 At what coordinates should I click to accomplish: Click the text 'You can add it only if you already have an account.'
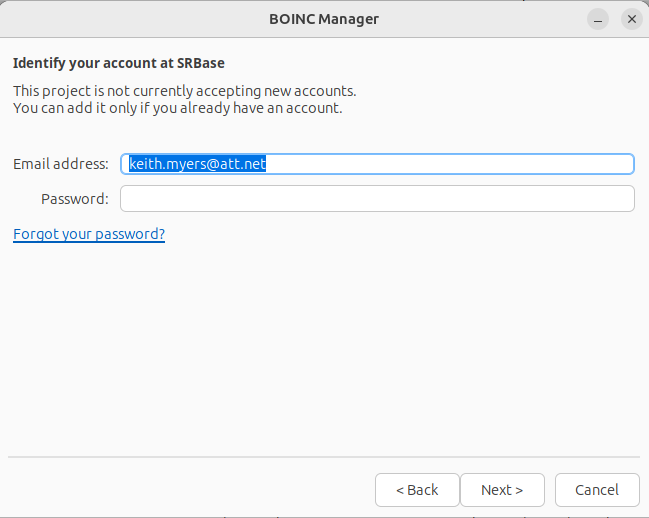(x=178, y=108)
